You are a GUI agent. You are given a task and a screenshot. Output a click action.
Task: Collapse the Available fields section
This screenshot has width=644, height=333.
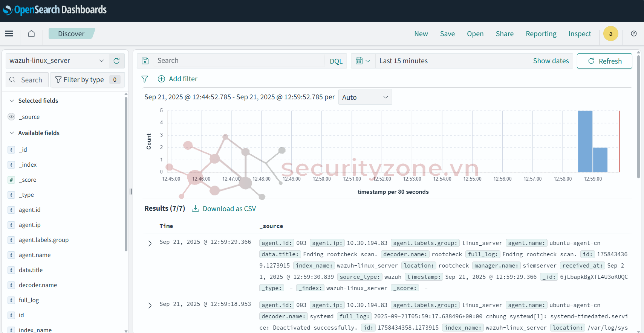[x=12, y=133]
